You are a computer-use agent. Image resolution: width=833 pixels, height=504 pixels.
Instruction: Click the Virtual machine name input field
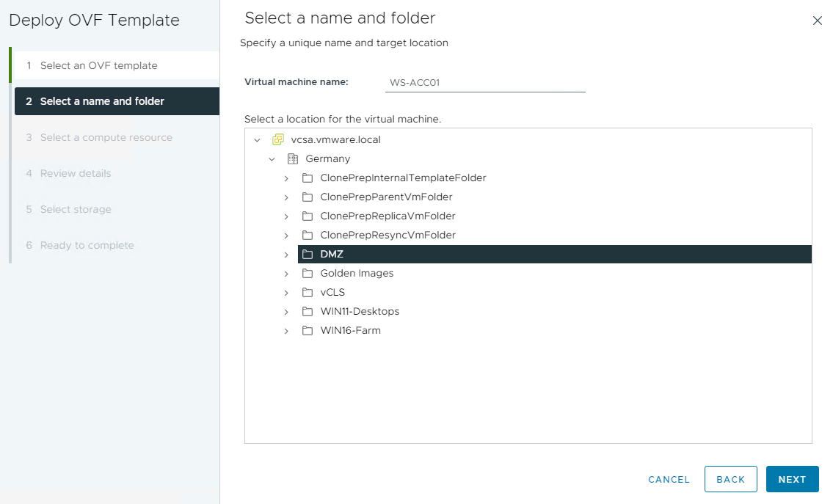(x=484, y=82)
